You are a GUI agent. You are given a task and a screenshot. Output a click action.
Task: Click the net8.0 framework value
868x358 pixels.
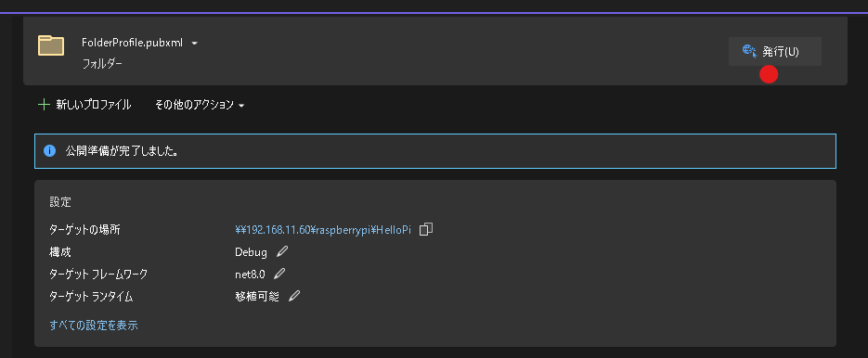pos(251,274)
